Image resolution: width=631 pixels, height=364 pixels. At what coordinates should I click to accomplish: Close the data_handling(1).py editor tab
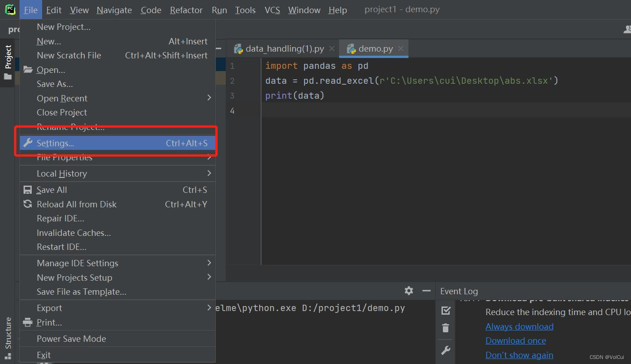(x=332, y=49)
